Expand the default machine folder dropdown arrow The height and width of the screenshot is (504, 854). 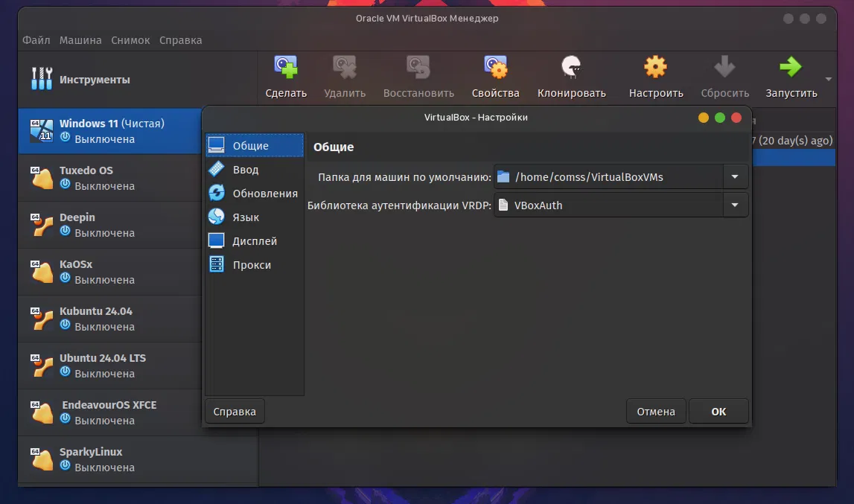tap(735, 176)
